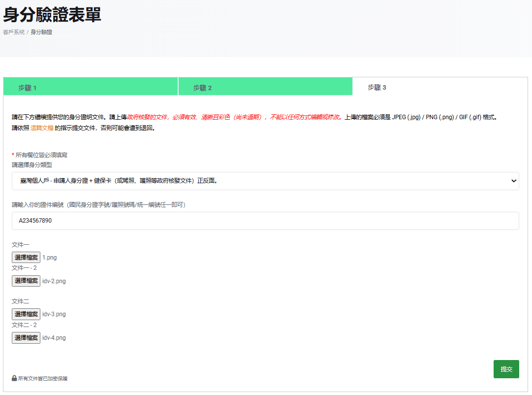
Task: Click the idv-4.png file name
Action: tap(54, 338)
